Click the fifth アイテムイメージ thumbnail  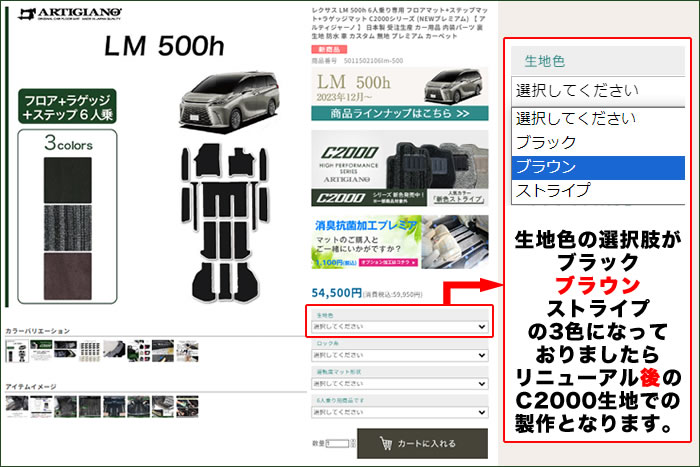114,406
